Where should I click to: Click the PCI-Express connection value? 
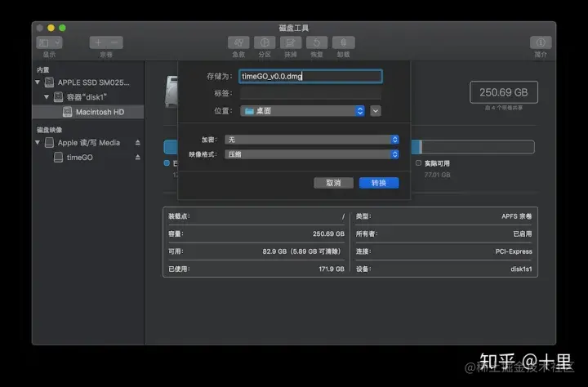click(514, 251)
